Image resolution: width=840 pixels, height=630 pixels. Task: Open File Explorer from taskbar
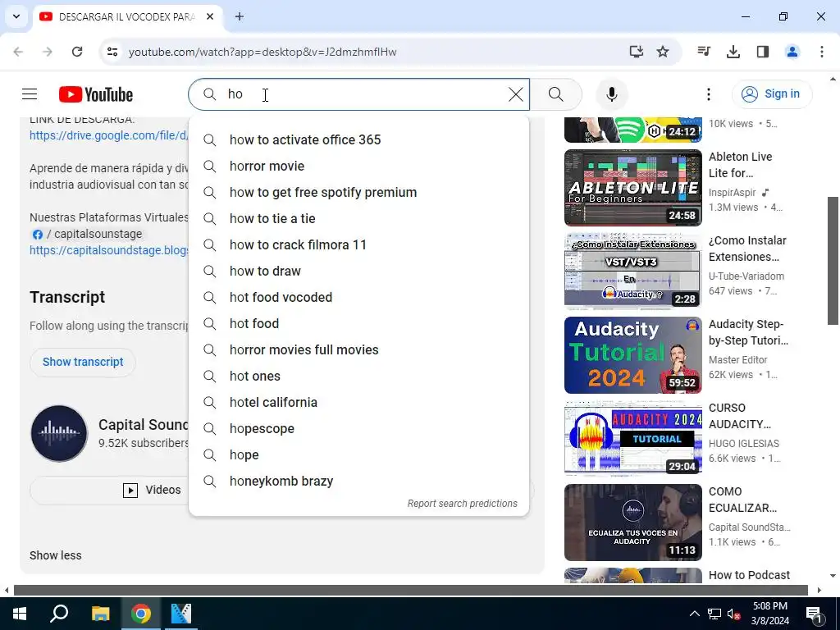[x=100, y=614]
